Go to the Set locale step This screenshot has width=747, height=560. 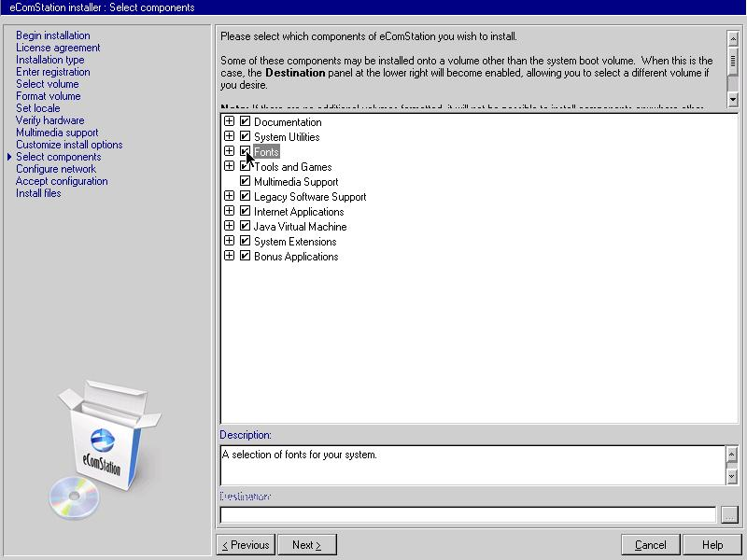[38, 108]
